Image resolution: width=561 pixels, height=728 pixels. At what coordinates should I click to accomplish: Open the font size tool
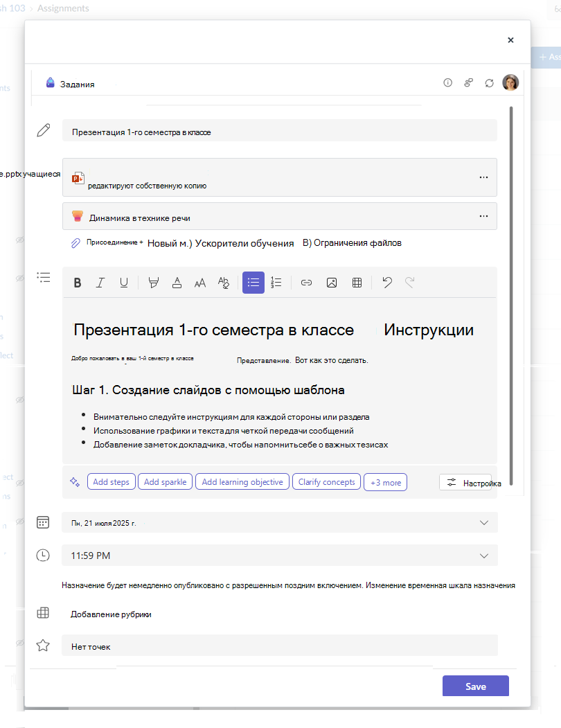coord(200,283)
